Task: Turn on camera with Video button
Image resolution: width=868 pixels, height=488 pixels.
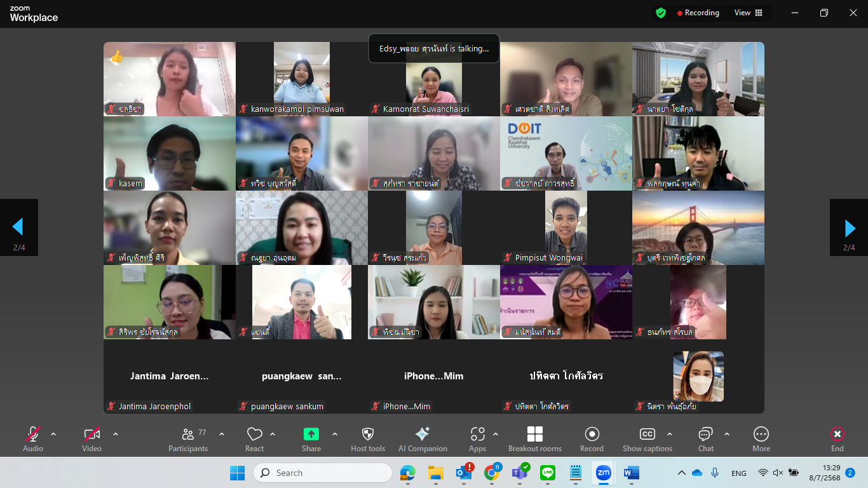Action: tap(92, 439)
